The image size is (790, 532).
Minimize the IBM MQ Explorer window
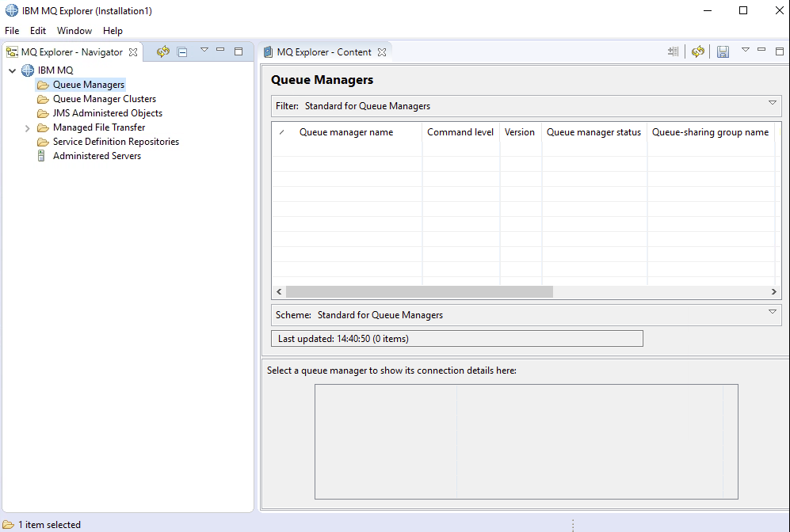(708, 10)
